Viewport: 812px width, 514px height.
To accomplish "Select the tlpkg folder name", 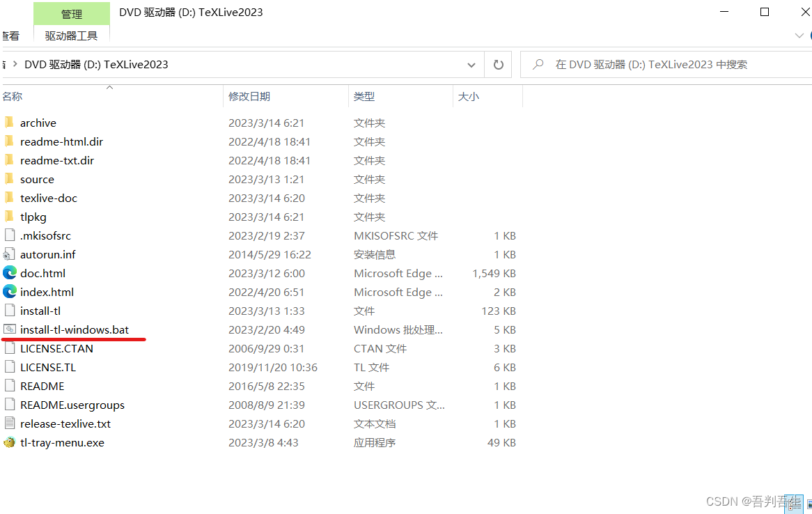I will 33,217.
